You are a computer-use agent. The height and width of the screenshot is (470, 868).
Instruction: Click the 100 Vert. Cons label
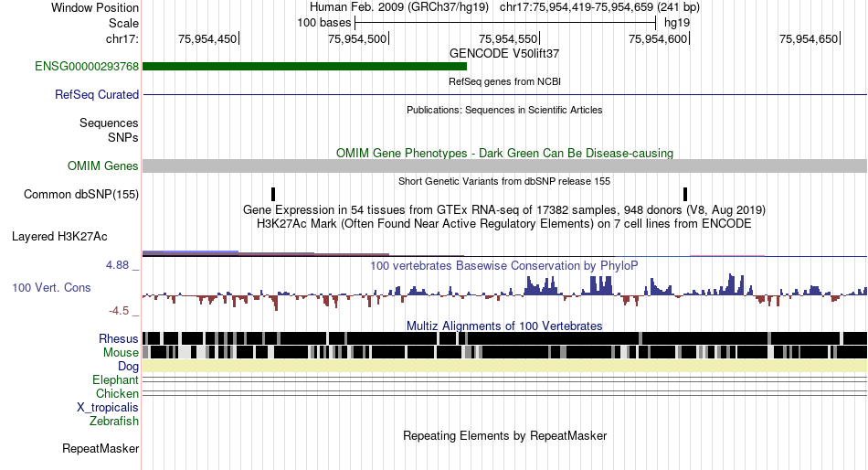click(x=51, y=288)
